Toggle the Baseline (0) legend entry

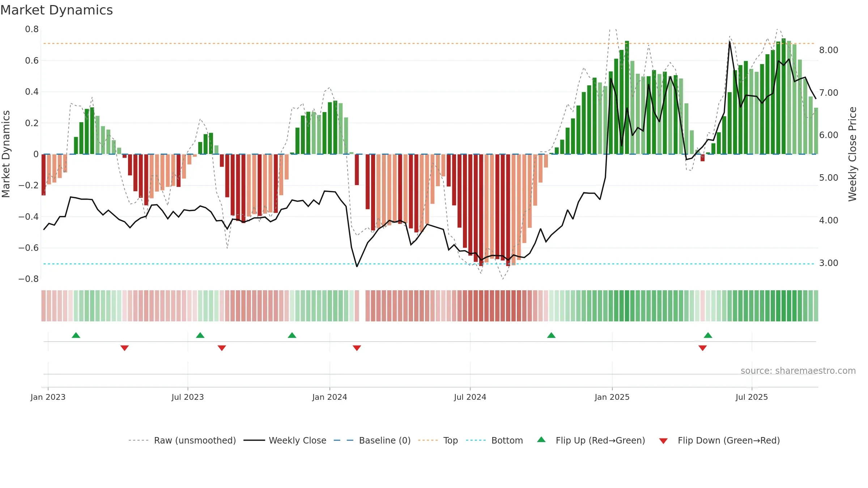point(372,440)
